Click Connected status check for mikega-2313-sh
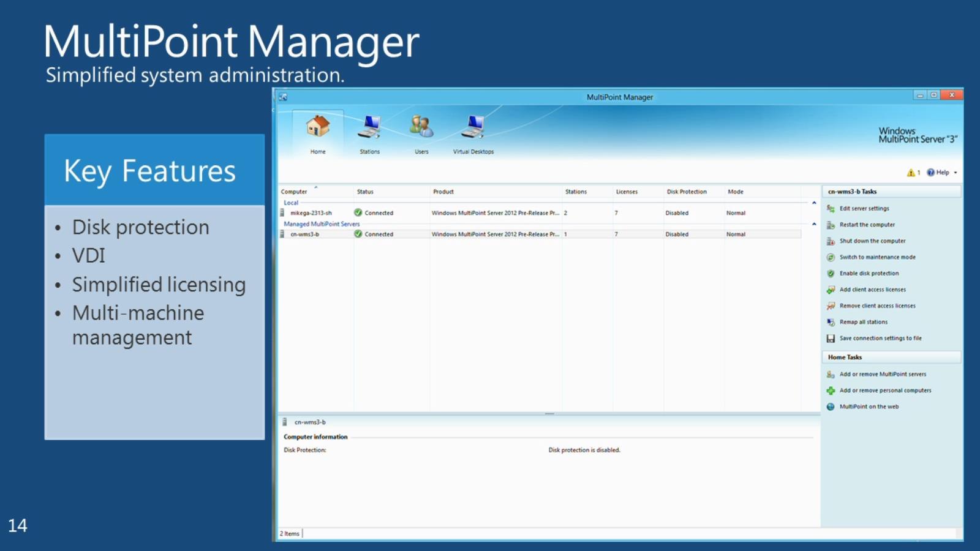Image resolution: width=980 pixels, height=551 pixels. (358, 213)
